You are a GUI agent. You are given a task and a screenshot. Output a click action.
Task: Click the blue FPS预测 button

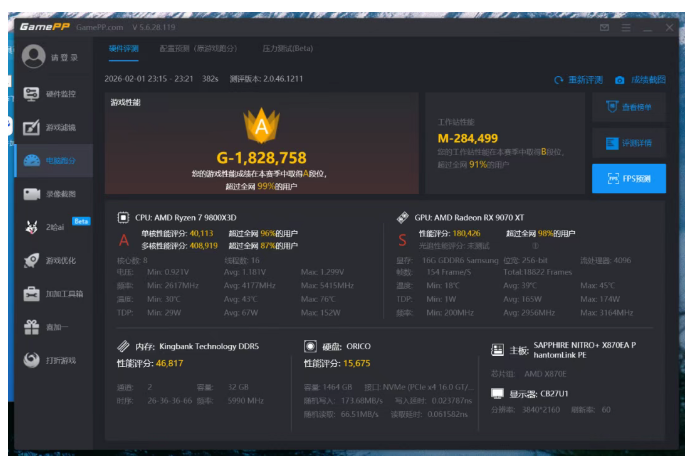tap(629, 179)
